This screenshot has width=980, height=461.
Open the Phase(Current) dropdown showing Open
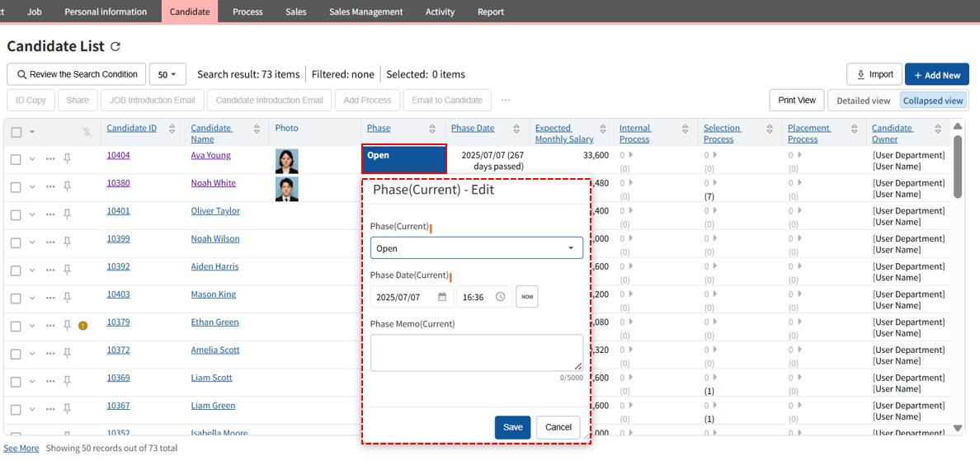477,248
